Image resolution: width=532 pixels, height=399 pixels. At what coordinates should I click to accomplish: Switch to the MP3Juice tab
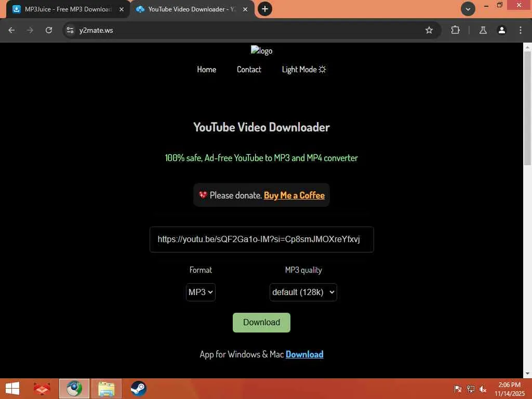(x=68, y=9)
